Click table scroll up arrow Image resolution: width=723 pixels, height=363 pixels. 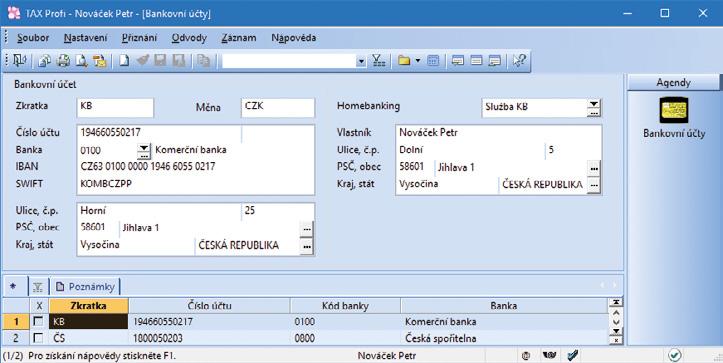tap(616, 313)
